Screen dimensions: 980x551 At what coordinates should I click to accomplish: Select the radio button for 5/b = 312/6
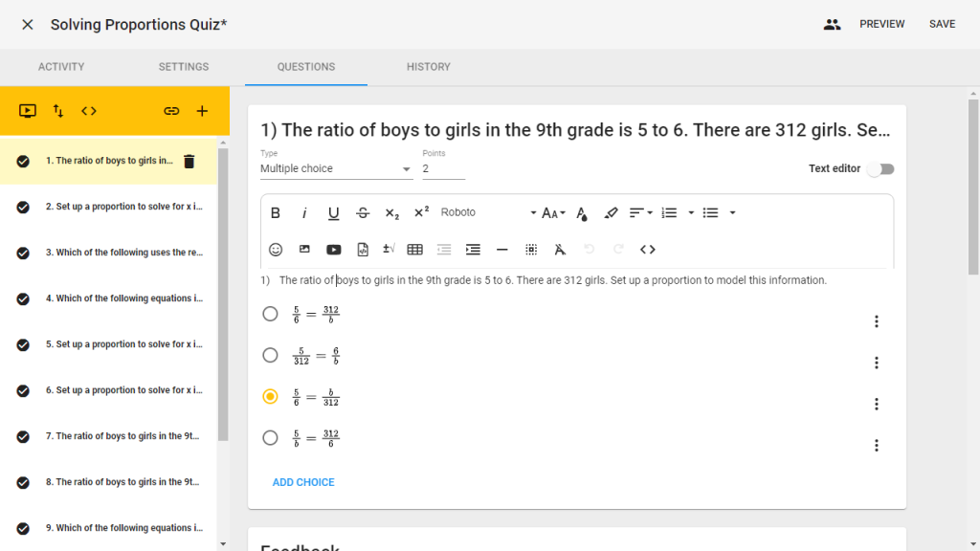pyautogui.click(x=270, y=438)
